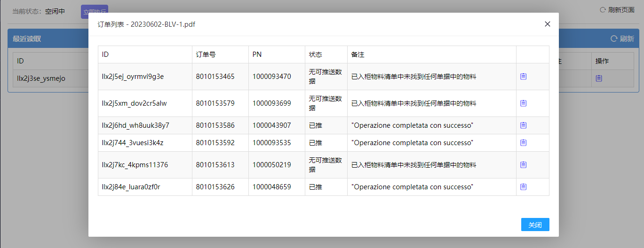Open details icon for order 8010153579
The image size is (644, 248).
pyautogui.click(x=523, y=103)
